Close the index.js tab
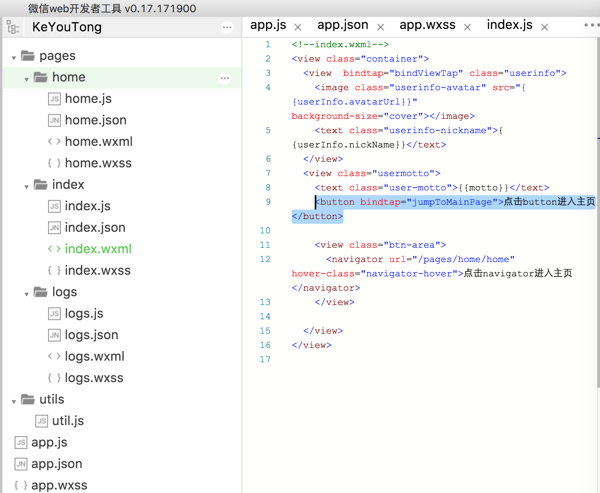 pos(545,27)
